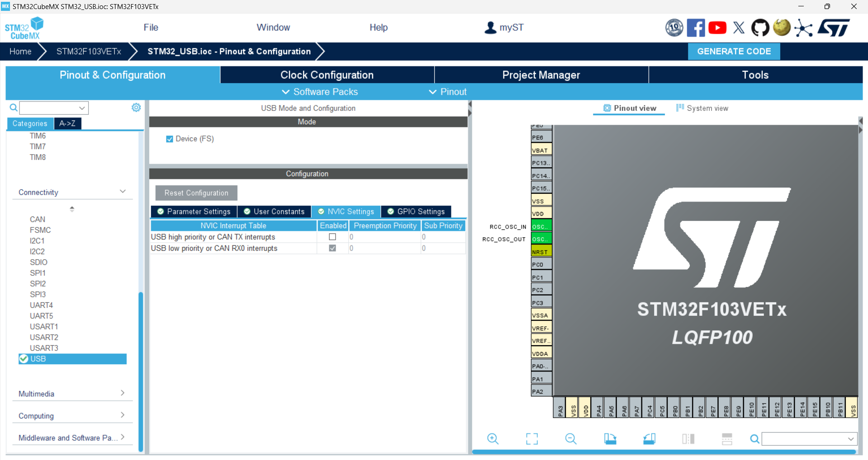This screenshot has height=460, width=868.
Task: Switch to Project Manager tab
Action: click(x=541, y=75)
